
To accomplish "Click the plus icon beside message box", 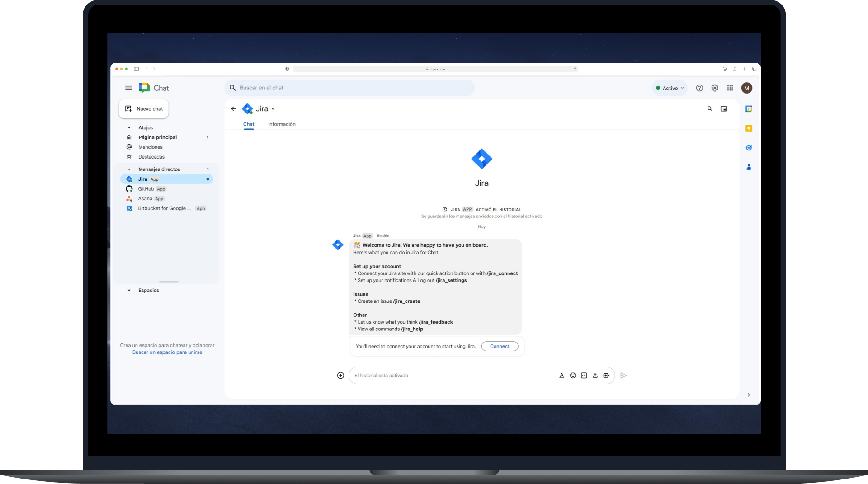I will pyautogui.click(x=340, y=376).
